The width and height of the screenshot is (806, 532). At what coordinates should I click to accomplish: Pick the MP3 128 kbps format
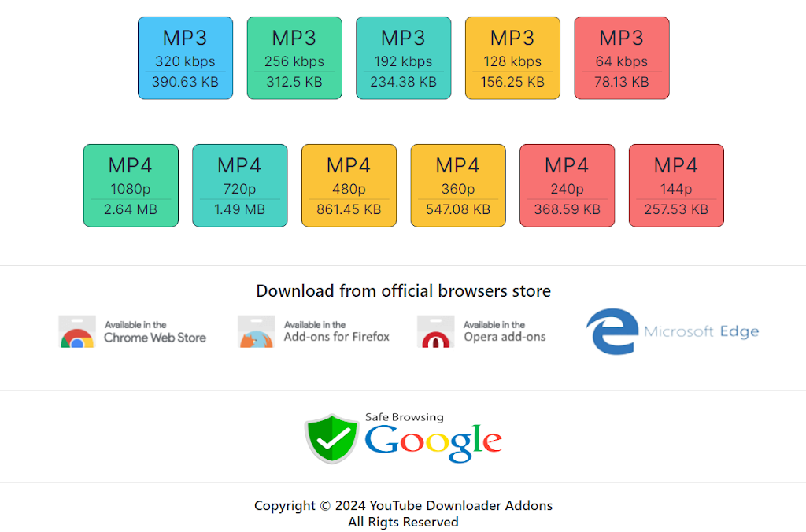click(x=512, y=58)
